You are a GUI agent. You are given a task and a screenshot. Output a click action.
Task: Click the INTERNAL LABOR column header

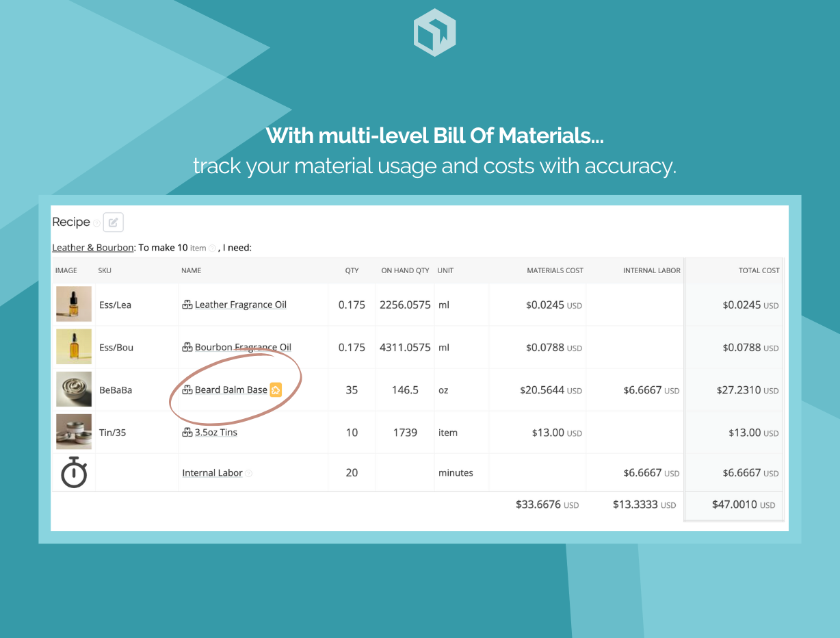[652, 270]
